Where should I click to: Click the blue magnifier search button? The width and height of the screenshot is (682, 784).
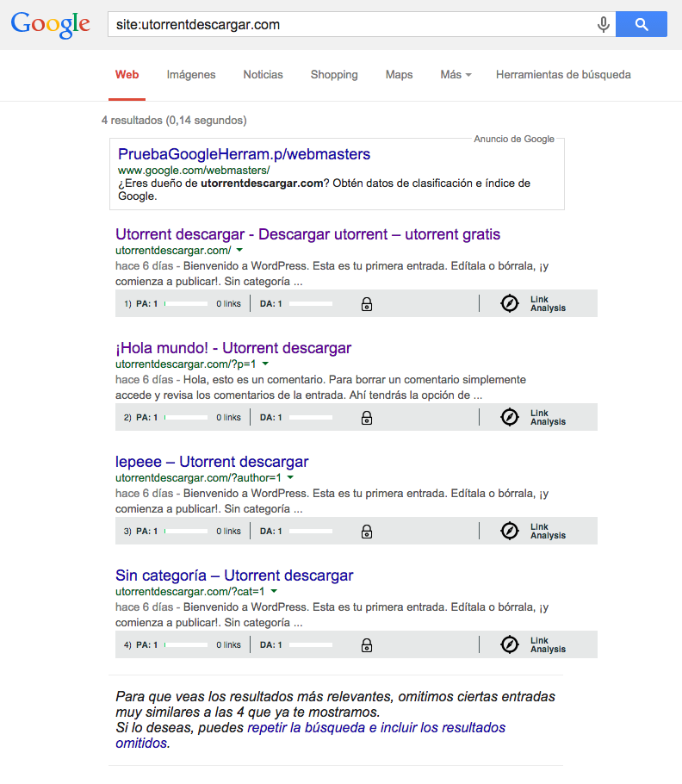641,24
